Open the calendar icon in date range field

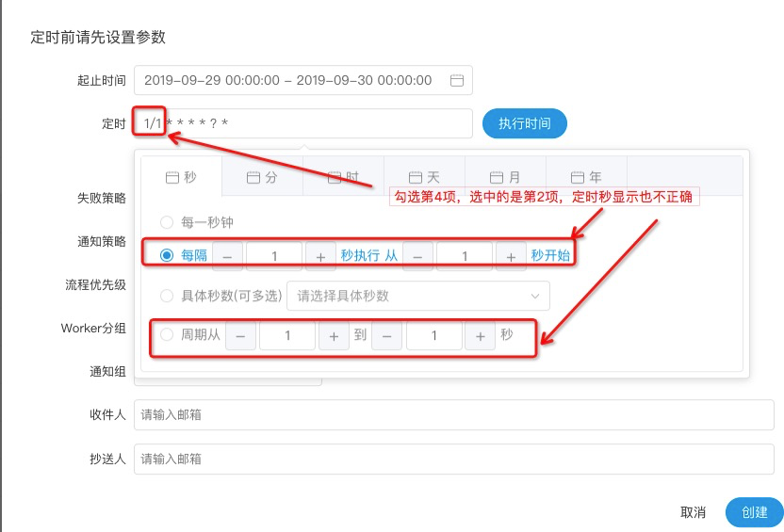tap(456, 80)
